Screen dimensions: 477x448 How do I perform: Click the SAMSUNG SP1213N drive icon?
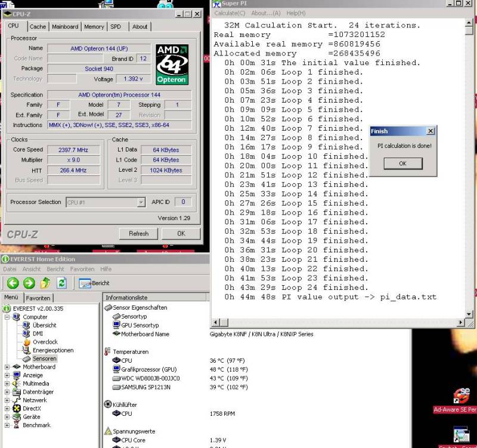(x=116, y=387)
